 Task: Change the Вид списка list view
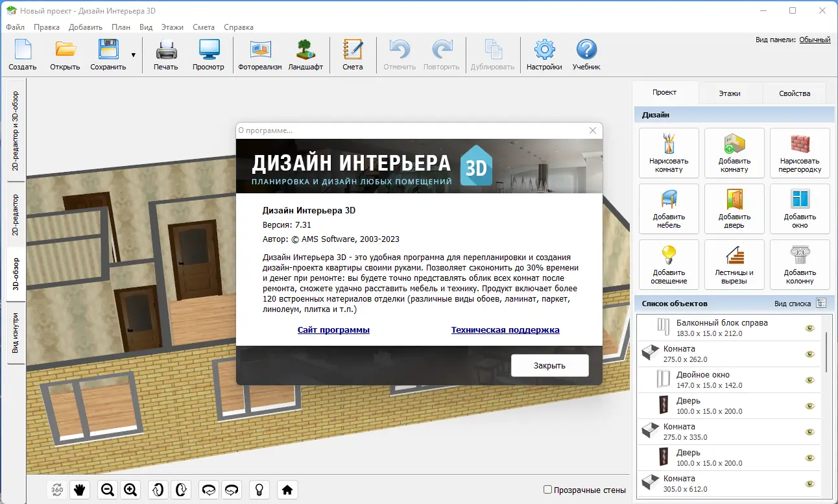[x=821, y=303]
